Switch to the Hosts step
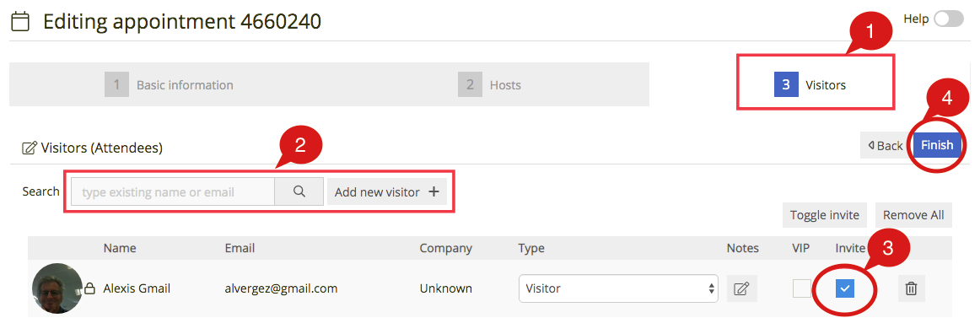This screenshot has width=980, height=334. pos(489,84)
